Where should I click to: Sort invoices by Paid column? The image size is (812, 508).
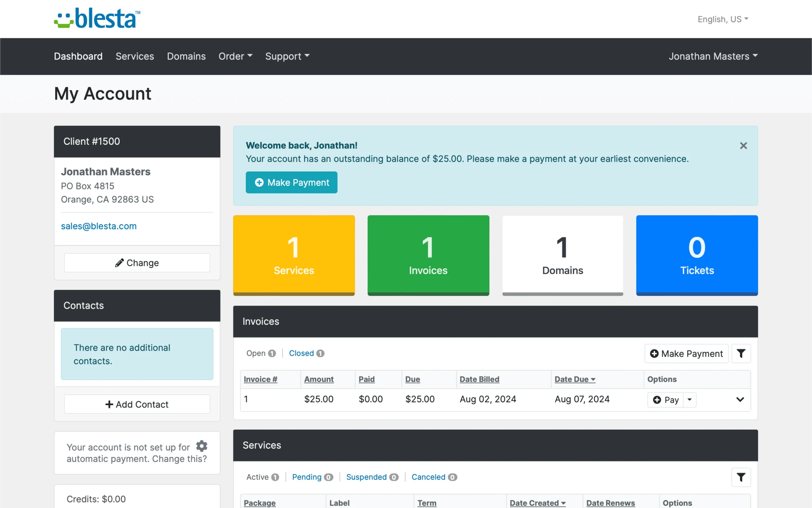point(367,379)
